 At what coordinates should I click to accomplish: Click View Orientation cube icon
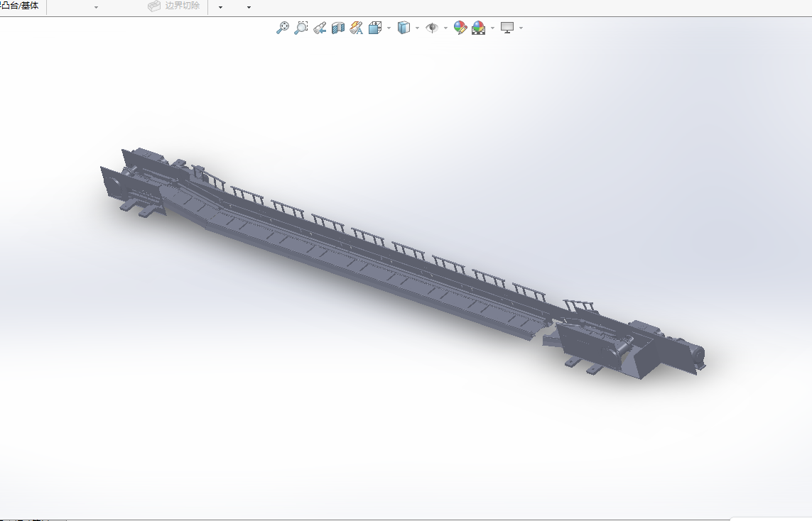[375, 28]
